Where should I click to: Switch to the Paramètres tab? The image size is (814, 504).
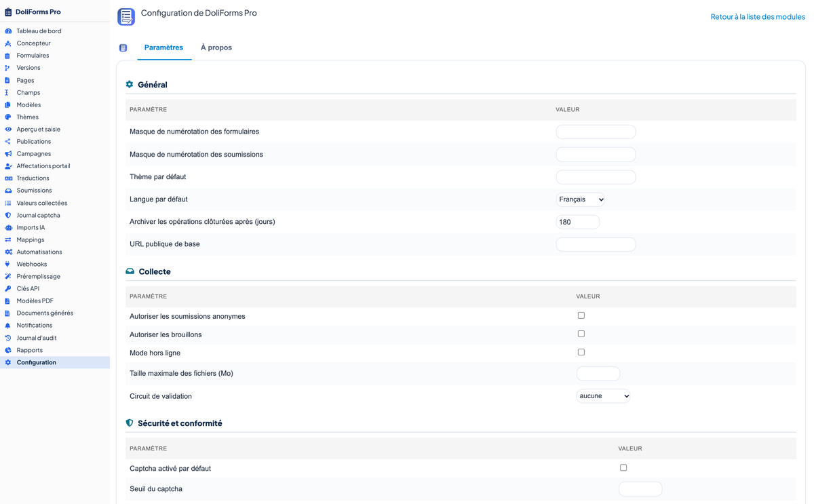pos(164,48)
